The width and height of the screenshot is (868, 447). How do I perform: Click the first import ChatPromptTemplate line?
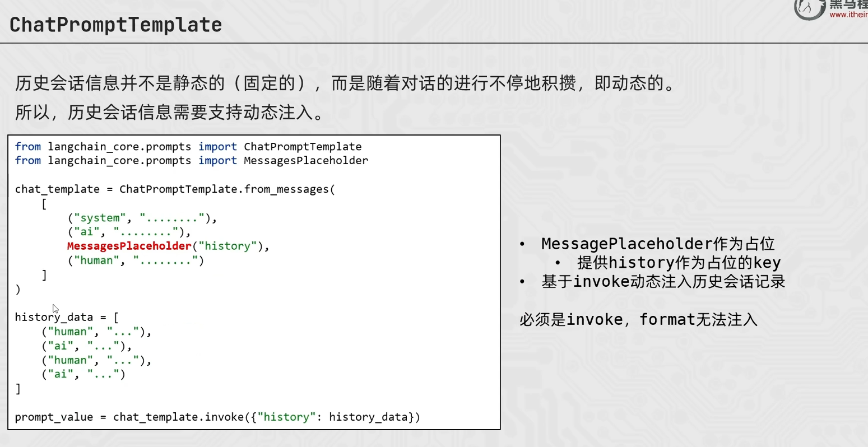pos(188,147)
